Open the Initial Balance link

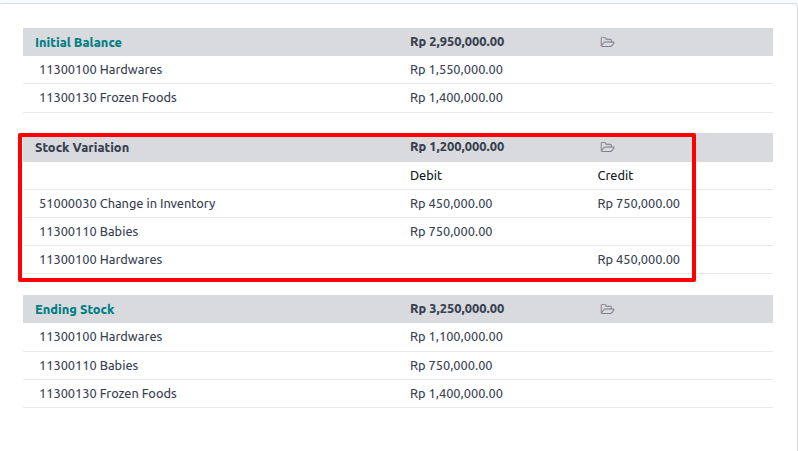point(78,42)
